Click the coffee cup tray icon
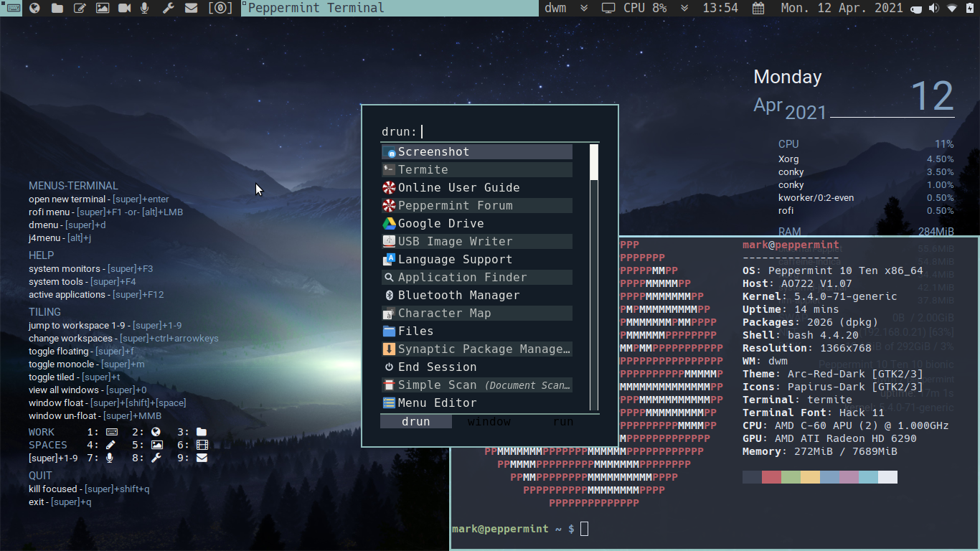The image size is (980, 551). (916, 9)
